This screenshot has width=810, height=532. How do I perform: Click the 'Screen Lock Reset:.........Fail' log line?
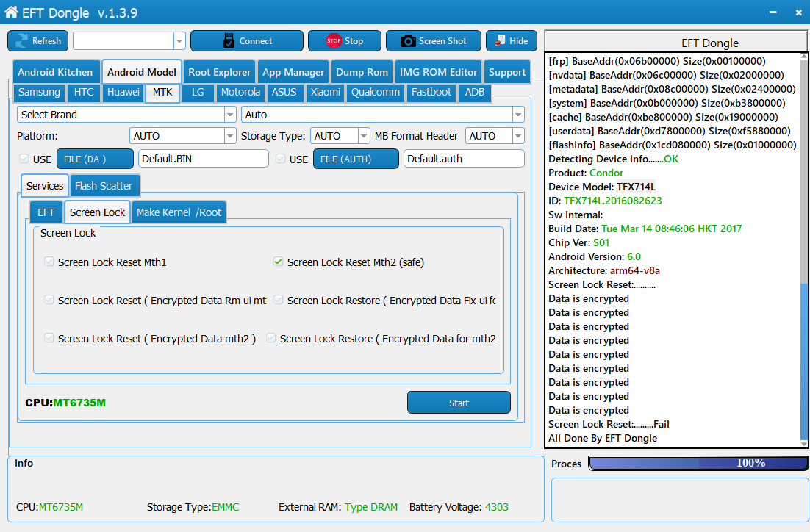tap(609, 424)
